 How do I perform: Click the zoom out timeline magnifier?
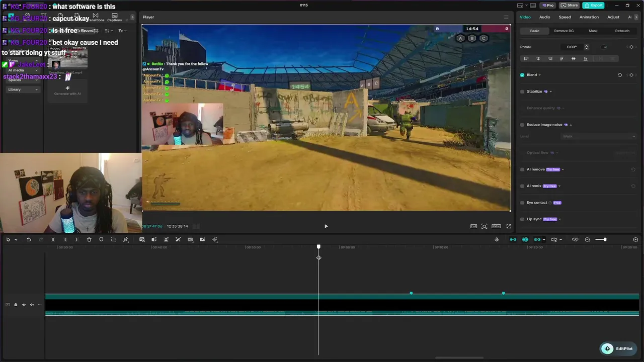click(x=587, y=240)
